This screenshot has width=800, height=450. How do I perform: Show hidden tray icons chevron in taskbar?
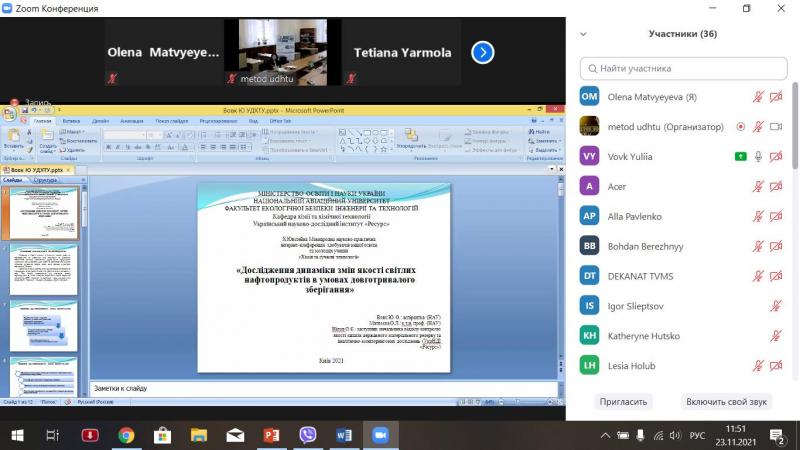point(605,436)
